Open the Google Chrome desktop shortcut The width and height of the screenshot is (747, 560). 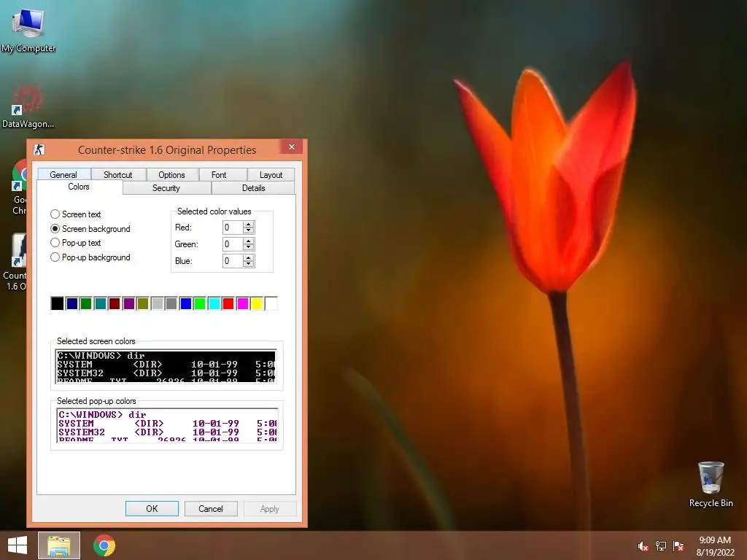(x=19, y=187)
